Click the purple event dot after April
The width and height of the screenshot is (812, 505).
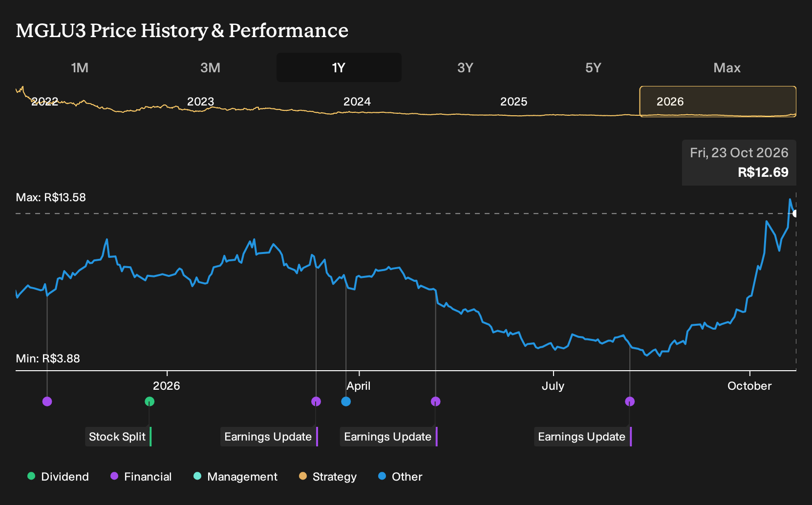[436, 401]
